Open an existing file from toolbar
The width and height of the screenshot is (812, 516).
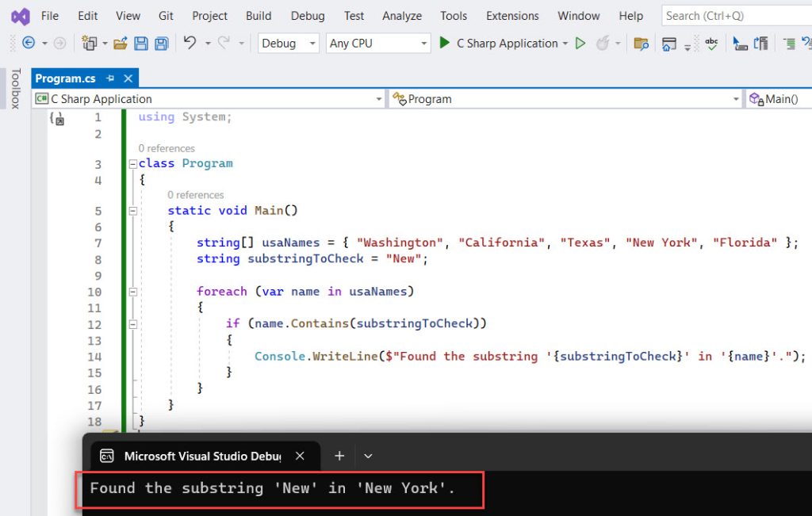tap(121, 43)
